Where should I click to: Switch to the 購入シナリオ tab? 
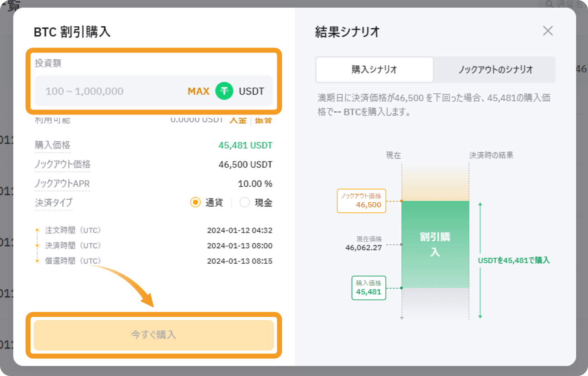[x=375, y=70]
